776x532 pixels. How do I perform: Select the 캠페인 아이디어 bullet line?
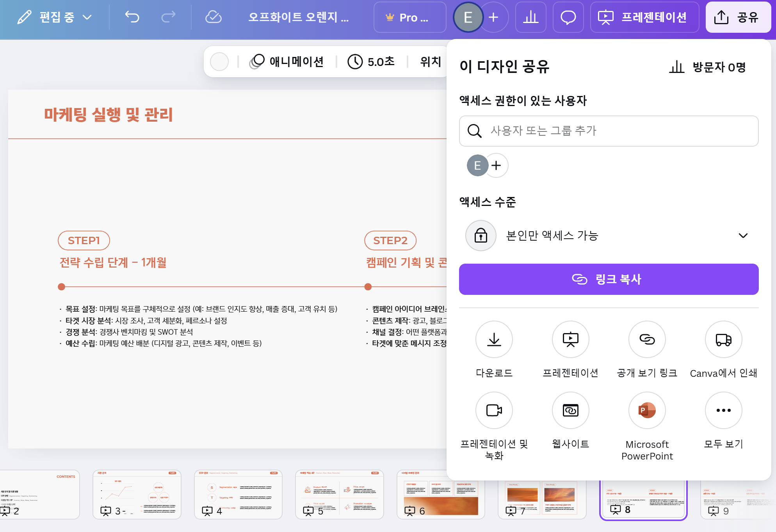pos(406,309)
